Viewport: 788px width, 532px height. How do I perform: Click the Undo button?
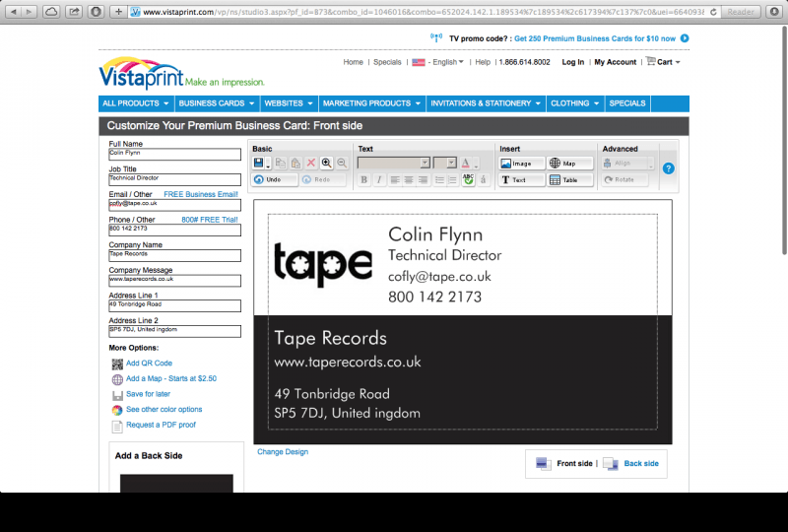click(x=275, y=179)
